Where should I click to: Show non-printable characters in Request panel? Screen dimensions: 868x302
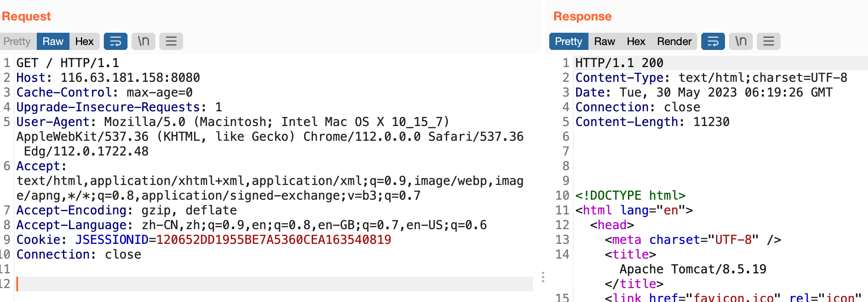click(143, 41)
